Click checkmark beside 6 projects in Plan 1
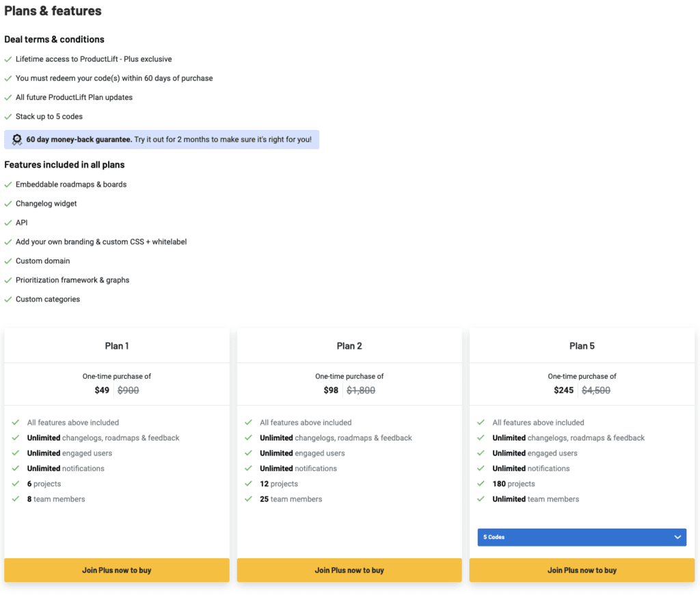Viewport: 700px width, 595px height. point(16,484)
